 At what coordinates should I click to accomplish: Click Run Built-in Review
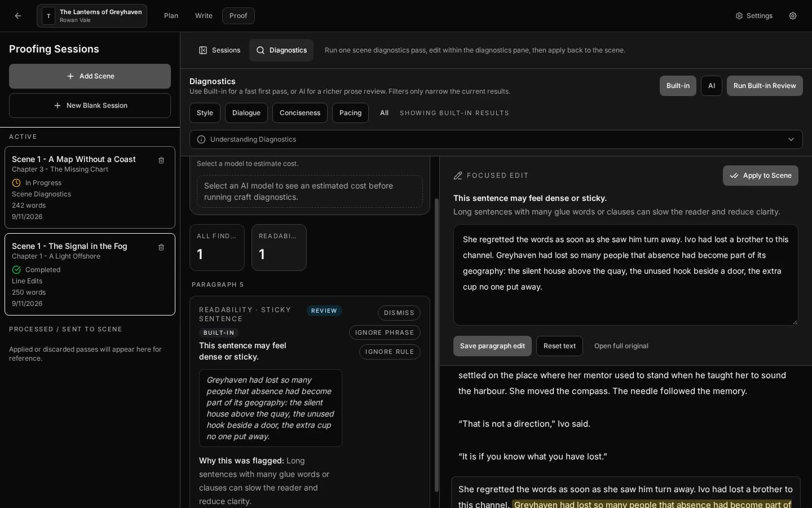click(x=765, y=86)
